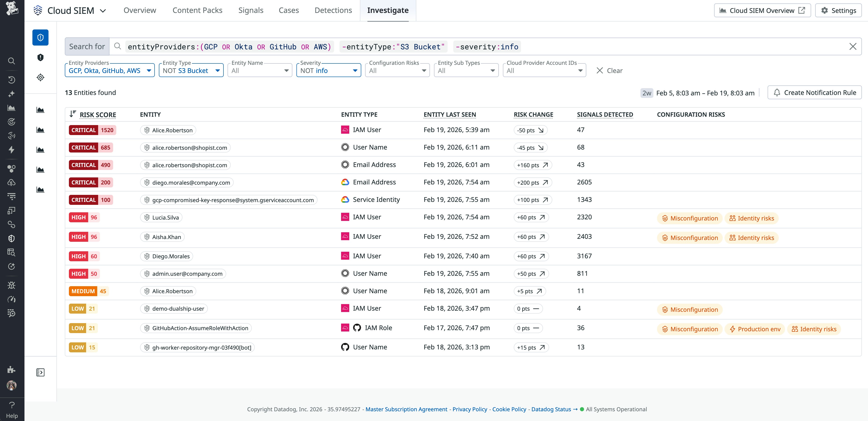Open the Search panel in the left sidebar
The height and width of the screenshot is (421, 868).
click(x=12, y=61)
